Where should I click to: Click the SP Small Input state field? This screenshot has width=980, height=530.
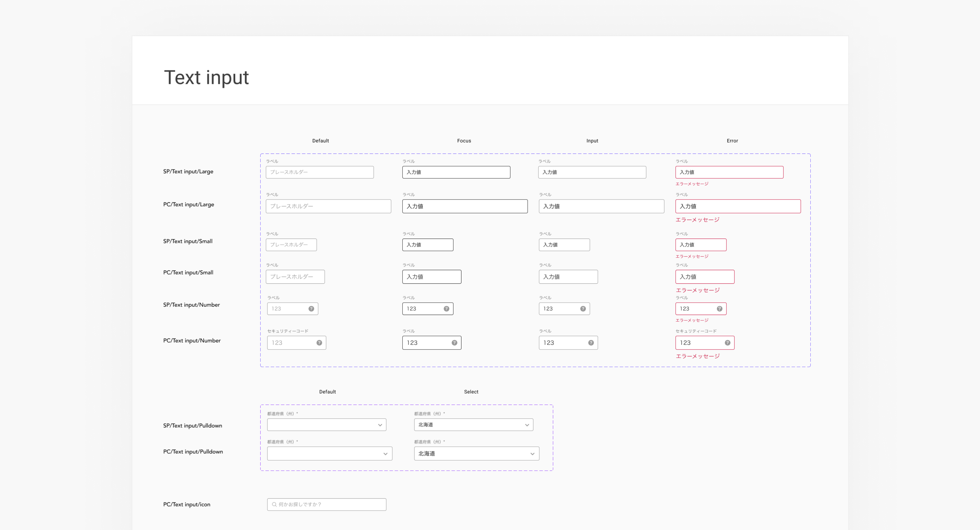click(564, 245)
